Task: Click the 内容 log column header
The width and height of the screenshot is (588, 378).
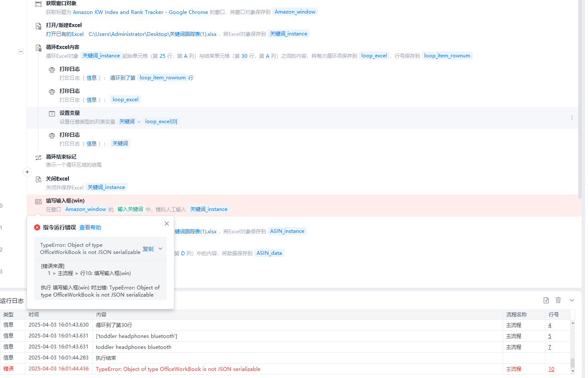Action: click(101, 315)
